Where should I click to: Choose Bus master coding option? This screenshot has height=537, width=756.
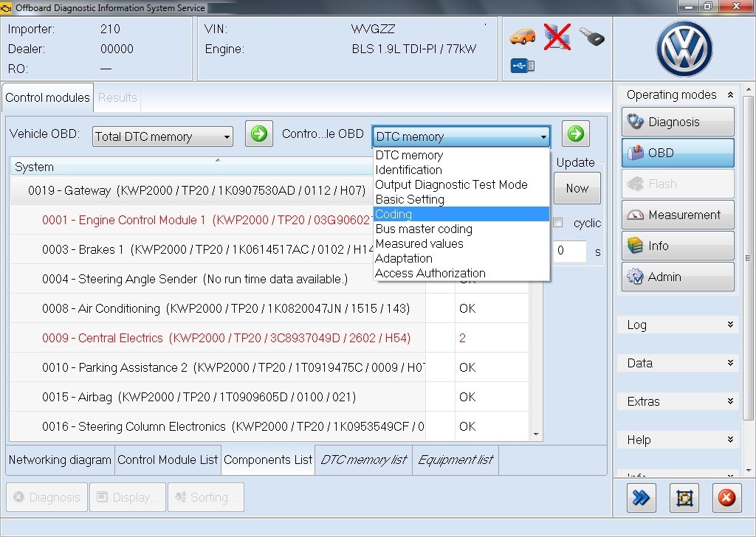coord(461,229)
